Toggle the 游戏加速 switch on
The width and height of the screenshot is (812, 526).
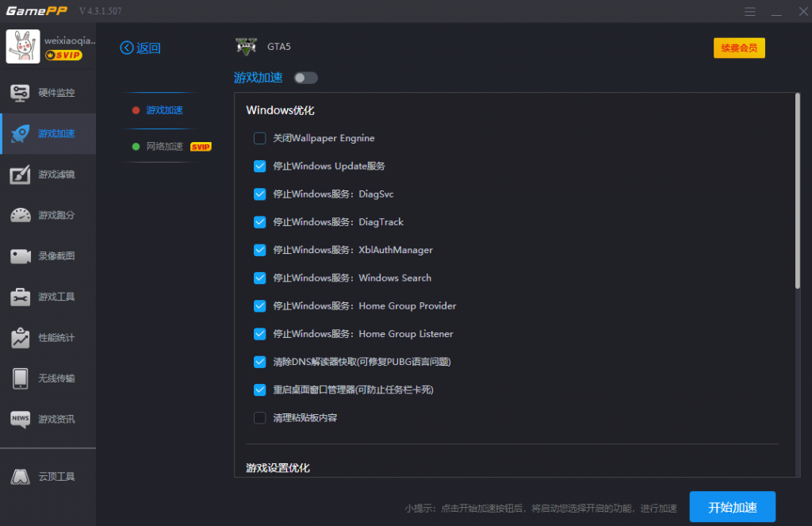click(305, 78)
